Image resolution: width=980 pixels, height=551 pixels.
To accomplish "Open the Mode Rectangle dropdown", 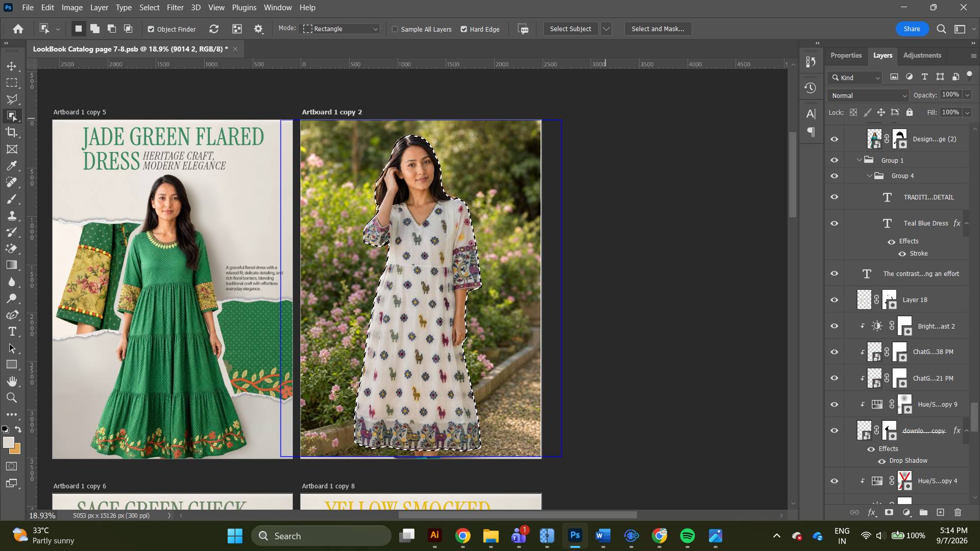I will [341, 29].
